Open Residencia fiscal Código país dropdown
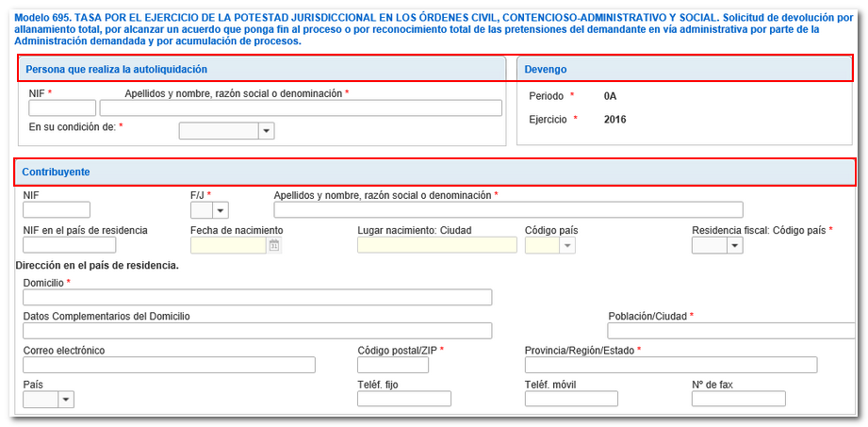Image resolution: width=868 pixels, height=427 pixels. click(734, 245)
